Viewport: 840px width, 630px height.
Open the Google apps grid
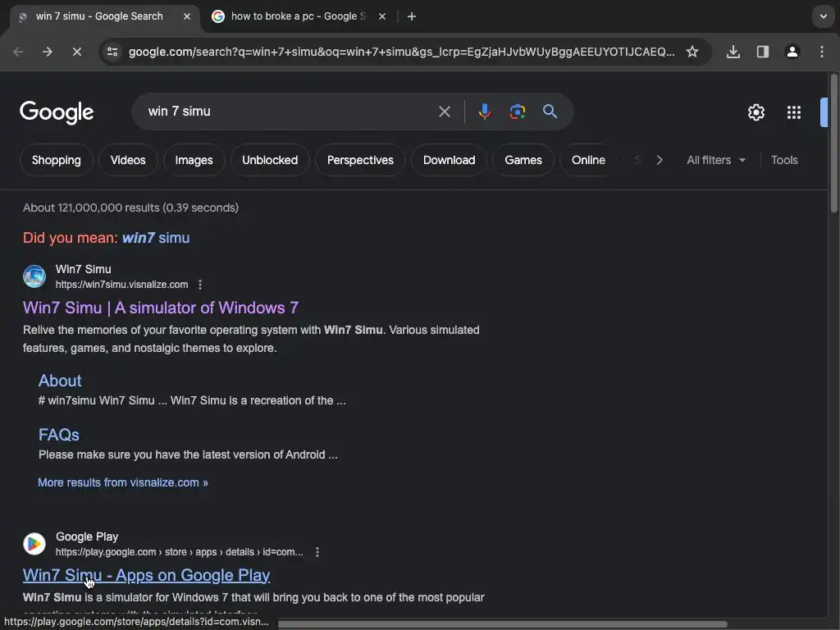tap(793, 112)
